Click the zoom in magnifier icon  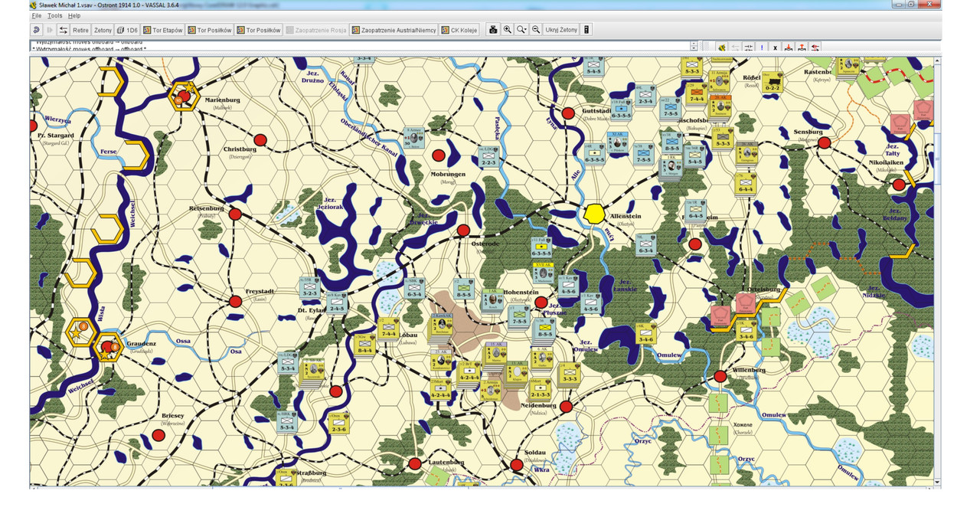[x=508, y=30]
